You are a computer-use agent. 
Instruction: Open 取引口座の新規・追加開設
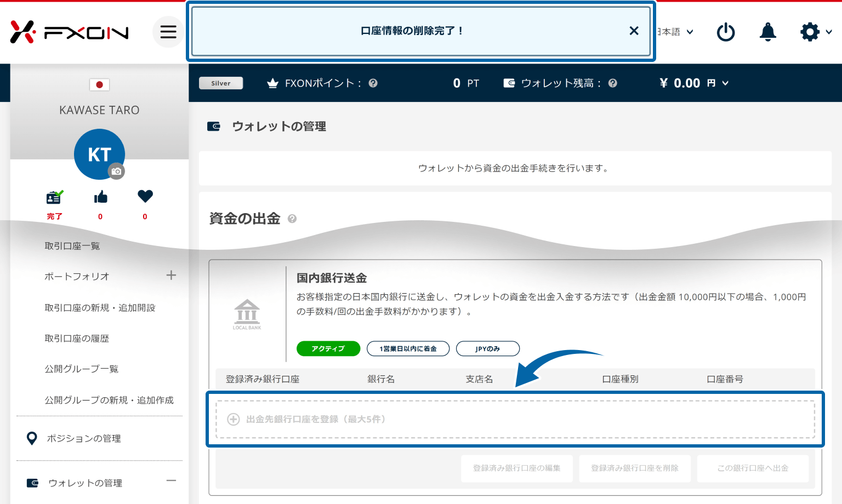point(100,308)
